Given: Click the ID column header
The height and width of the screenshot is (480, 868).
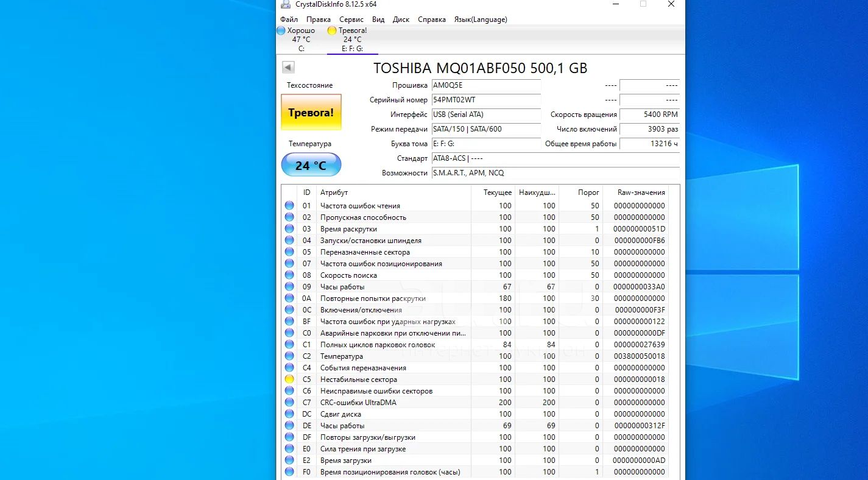Looking at the screenshot, I should click(x=307, y=192).
